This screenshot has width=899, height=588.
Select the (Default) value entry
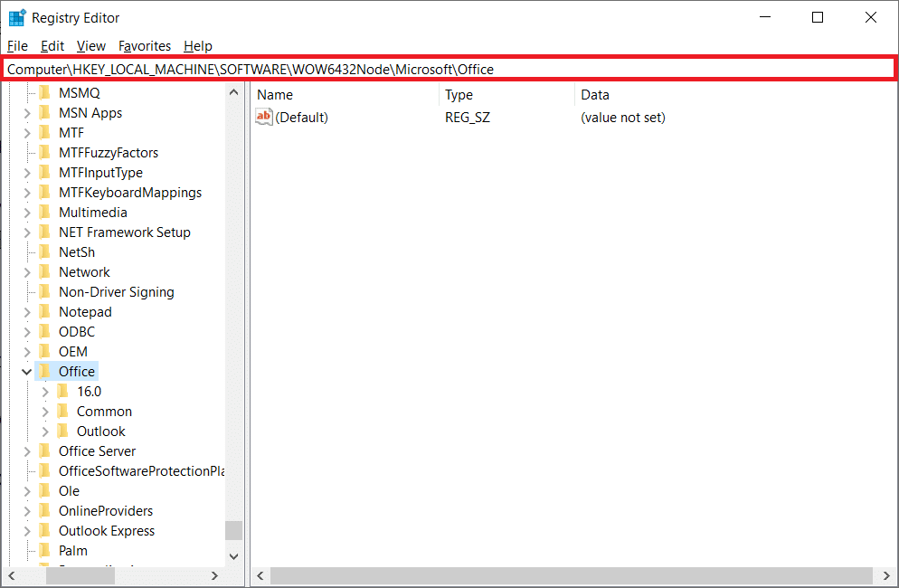(x=301, y=118)
